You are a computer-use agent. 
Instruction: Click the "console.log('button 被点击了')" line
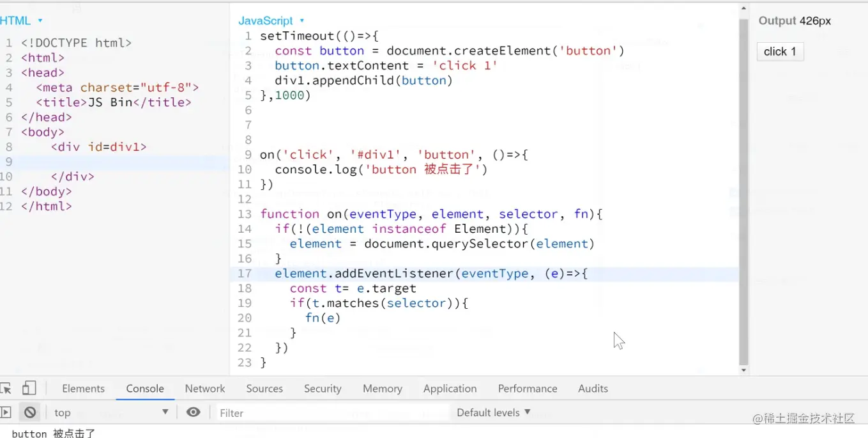(x=381, y=169)
